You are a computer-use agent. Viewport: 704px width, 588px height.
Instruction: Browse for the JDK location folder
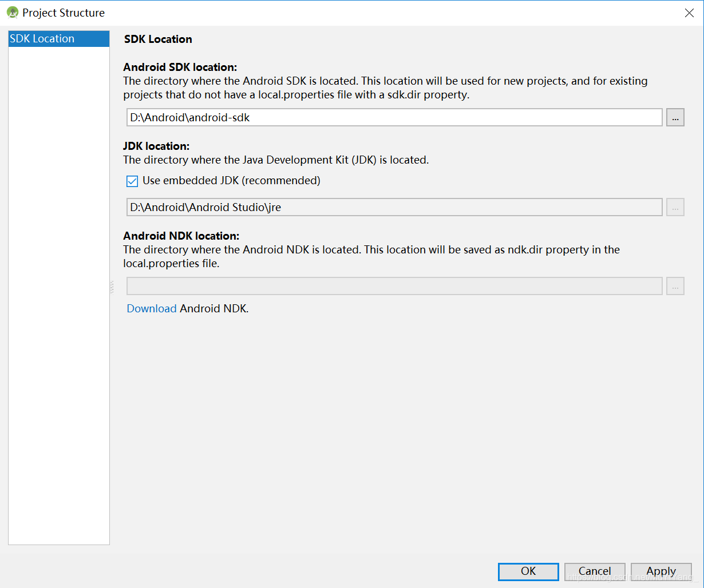click(x=675, y=207)
